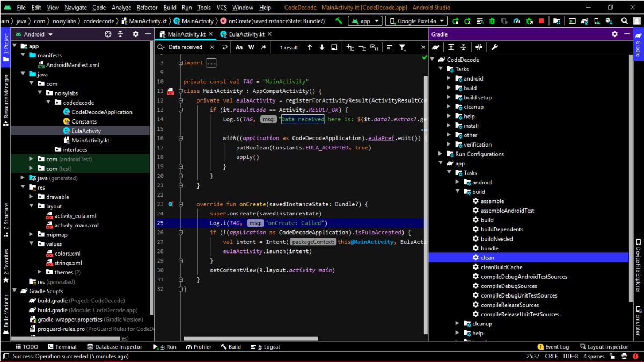The image size is (644, 362).
Task: Expand the drawable folder
Action: coord(31,197)
